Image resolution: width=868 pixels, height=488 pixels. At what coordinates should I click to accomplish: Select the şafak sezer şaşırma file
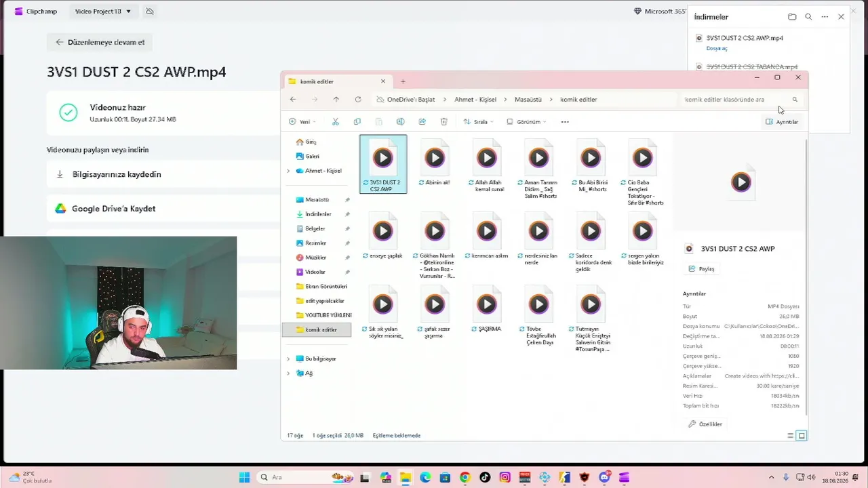pyautogui.click(x=435, y=312)
